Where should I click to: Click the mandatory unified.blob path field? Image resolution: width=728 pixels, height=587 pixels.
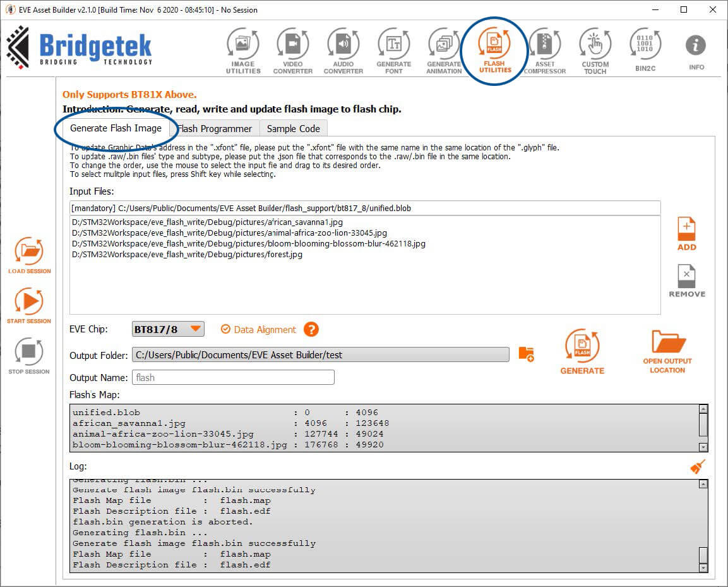point(365,208)
